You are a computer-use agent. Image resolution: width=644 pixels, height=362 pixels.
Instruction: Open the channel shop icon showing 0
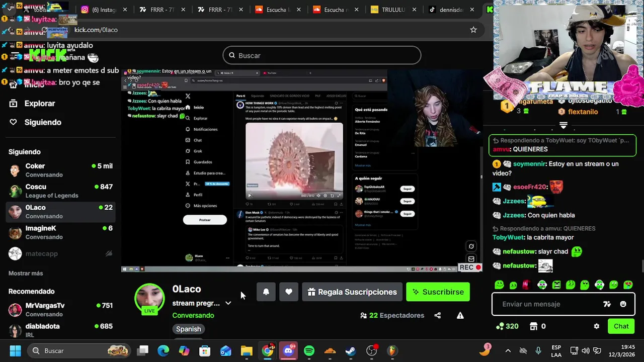[x=538, y=326]
